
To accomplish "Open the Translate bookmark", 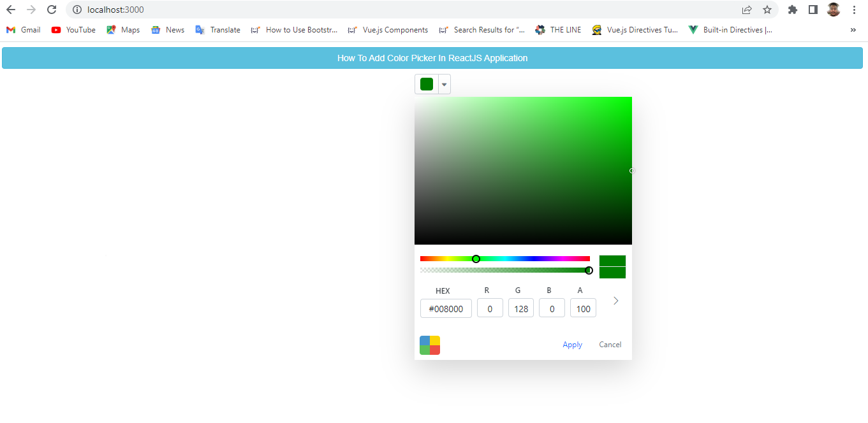I will (217, 30).
